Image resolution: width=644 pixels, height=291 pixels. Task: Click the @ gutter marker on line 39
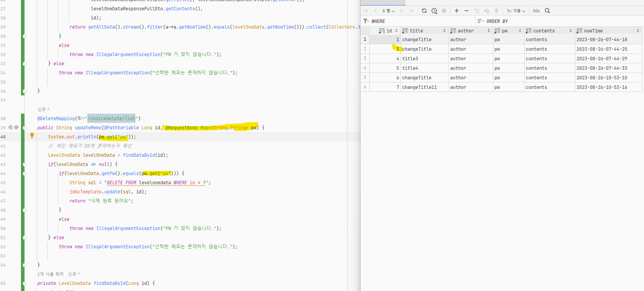click(16, 127)
